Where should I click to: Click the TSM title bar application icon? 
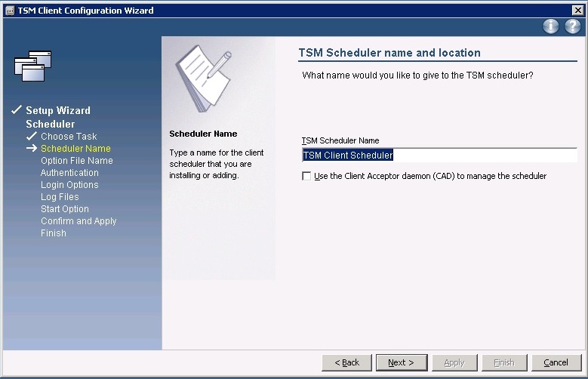tap(9, 11)
